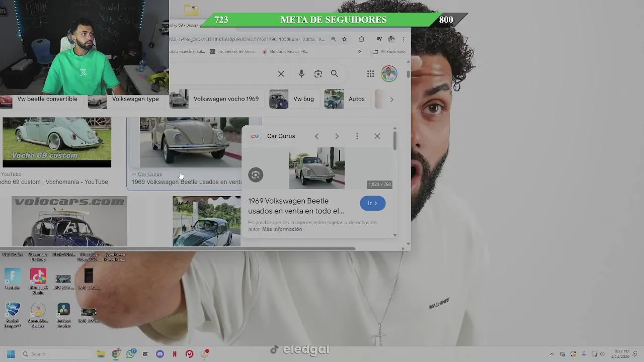Open the Molduras Fascias PR bookmark

(x=285, y=51)
